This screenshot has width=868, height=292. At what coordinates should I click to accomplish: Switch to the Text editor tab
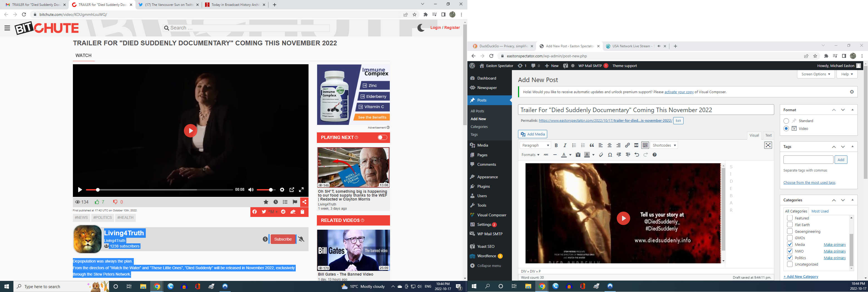pyautogui.click(x=768, y=135)
